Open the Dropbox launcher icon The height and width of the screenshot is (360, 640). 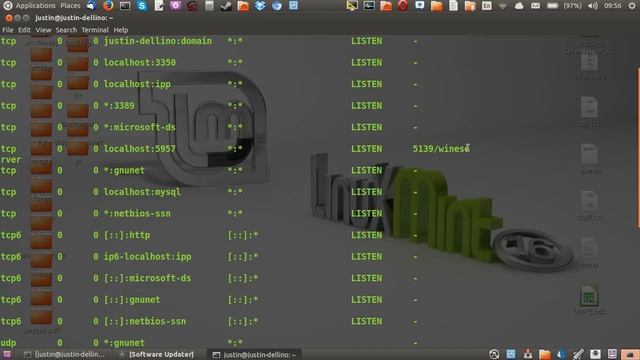[x=260, y=6]
